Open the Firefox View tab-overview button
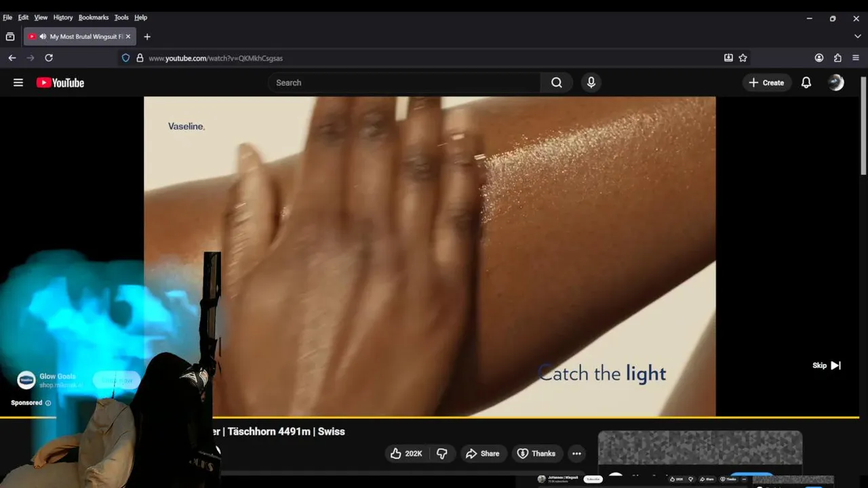This screenshot has height=488, width=868. 10,37
